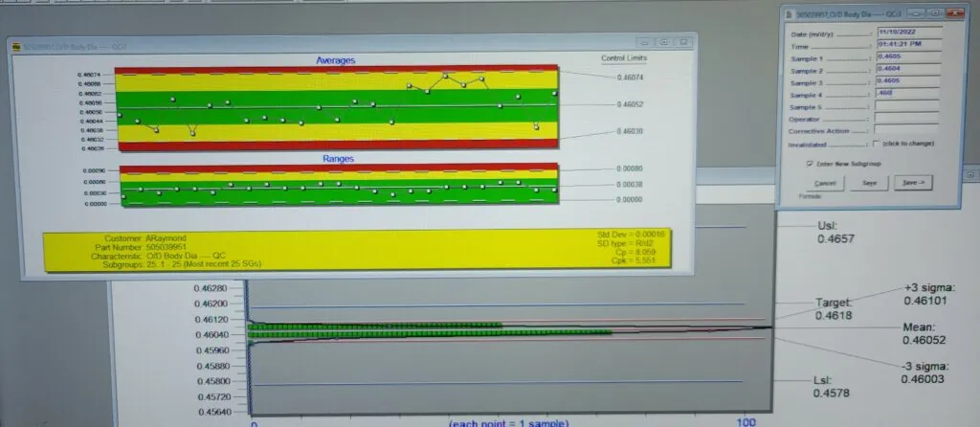Maximize the control chart window
980x427 pixels.
665,43
